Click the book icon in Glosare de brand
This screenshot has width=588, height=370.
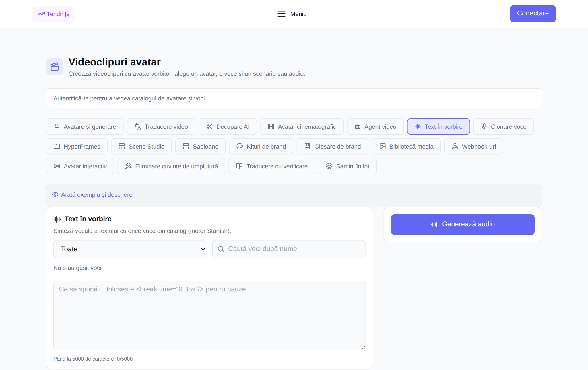(x=307, y=146)
